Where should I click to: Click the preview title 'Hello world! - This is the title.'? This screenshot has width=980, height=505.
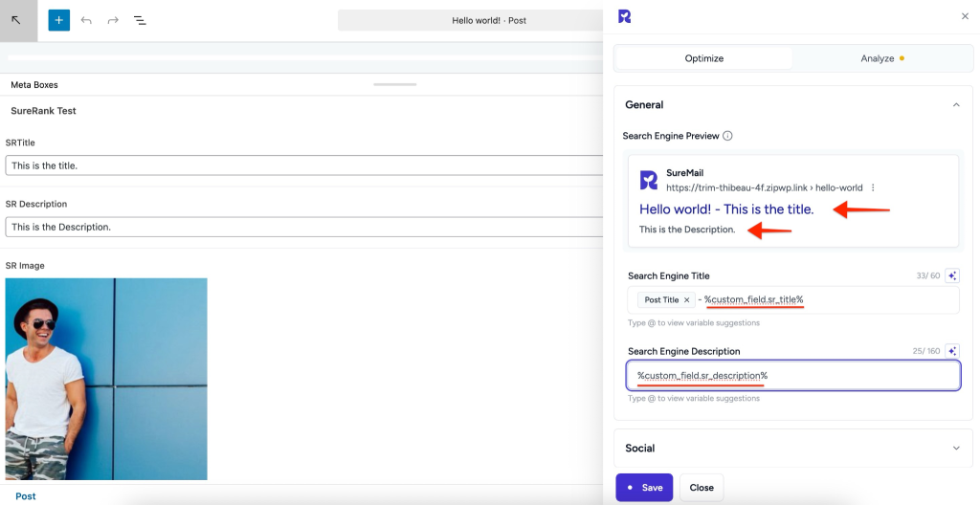[x=726, y=209]
